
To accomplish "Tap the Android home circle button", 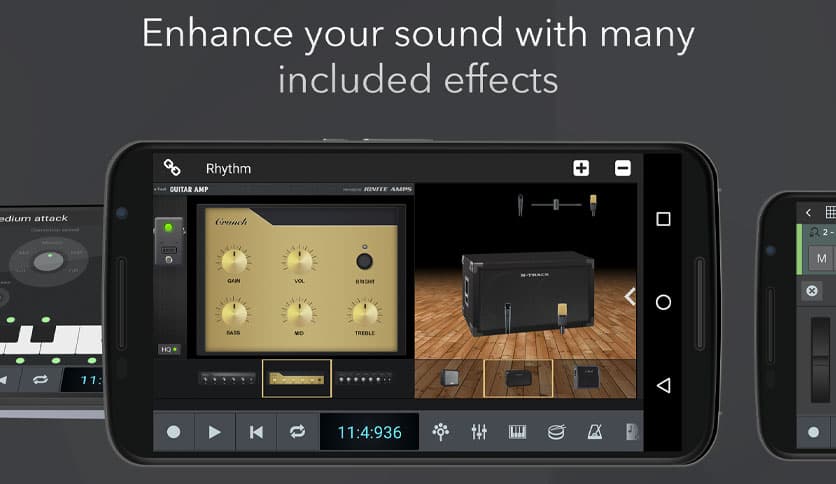I will pyautogui.click(x=663, y=302).
